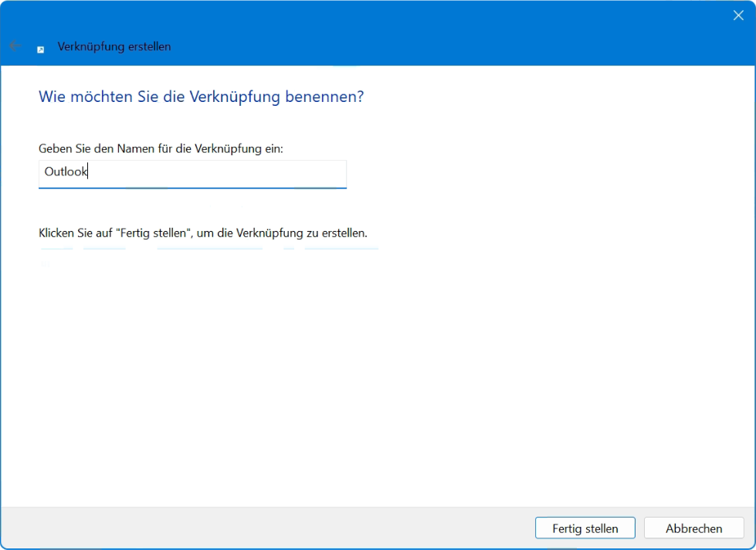The height and width of the screenshot is (550, 756).
Task: Activate the left-pointing back arrow
Action: (12, 46)
